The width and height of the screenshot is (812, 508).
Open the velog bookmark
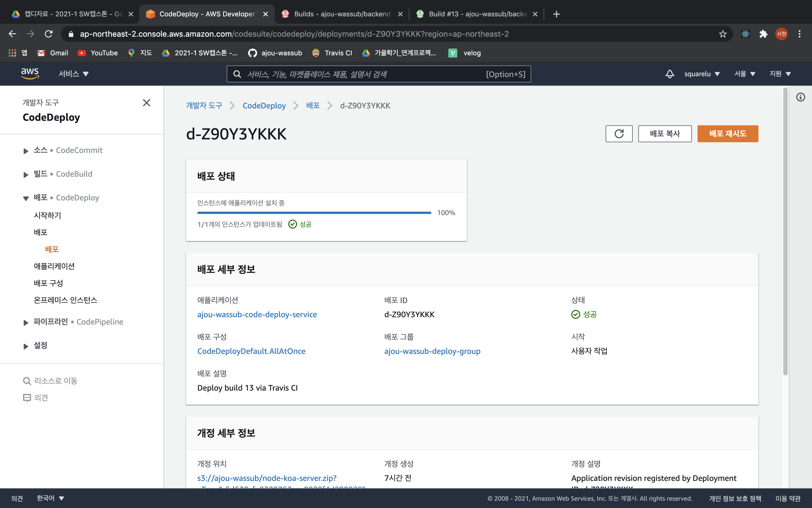point(465,53)
